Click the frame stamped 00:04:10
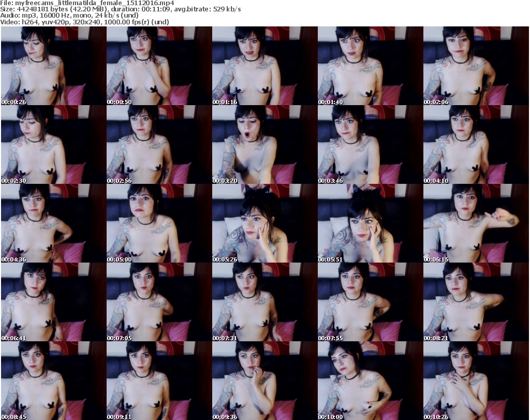 [476, 144]
